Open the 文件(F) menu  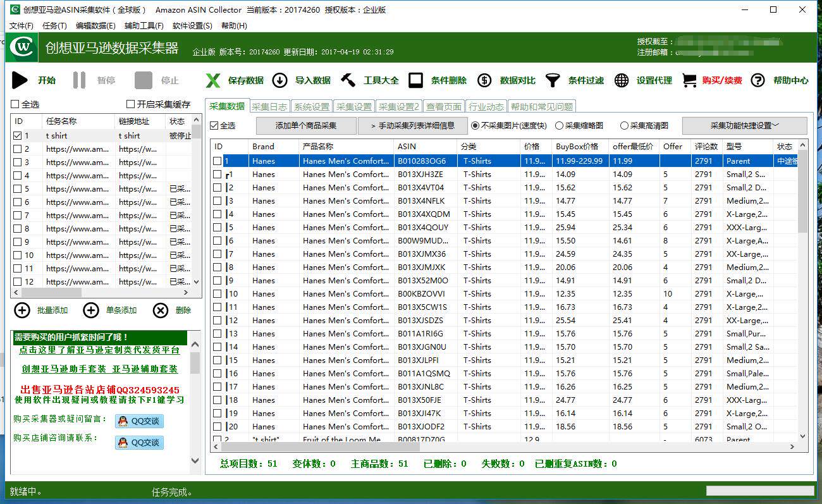[21, 26]
